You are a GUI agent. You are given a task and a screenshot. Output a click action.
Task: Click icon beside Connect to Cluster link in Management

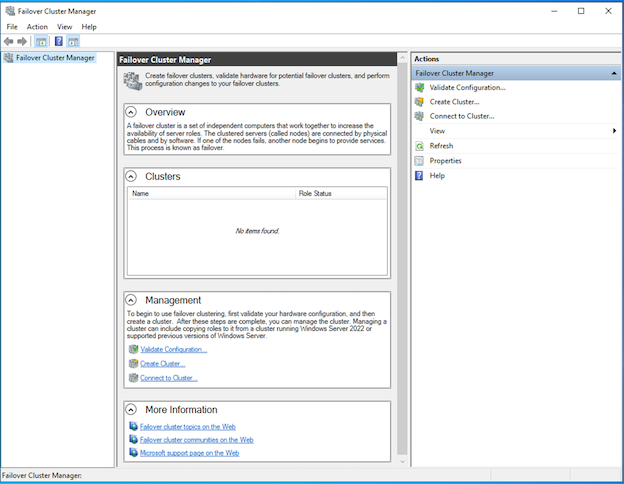click(x=133, y=378)
